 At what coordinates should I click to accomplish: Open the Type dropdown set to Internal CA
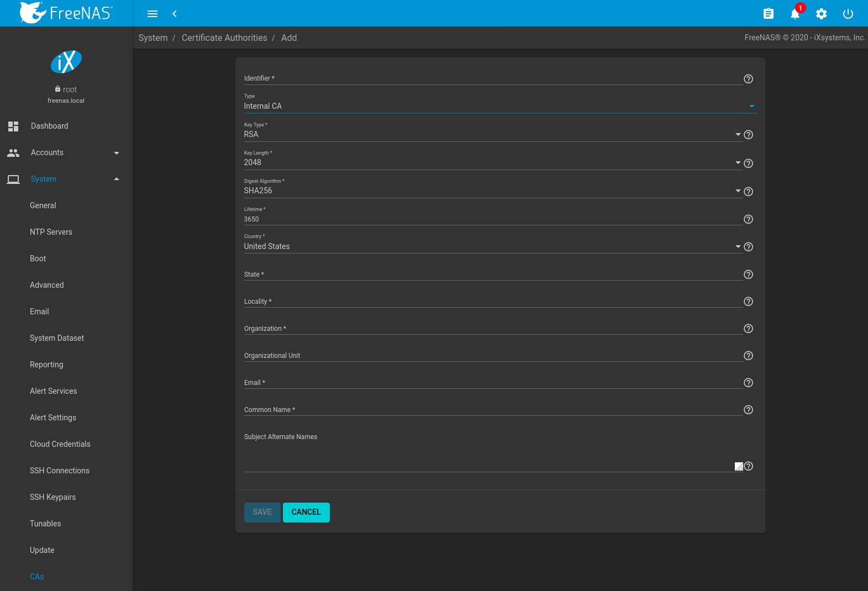tap(497, 106)
